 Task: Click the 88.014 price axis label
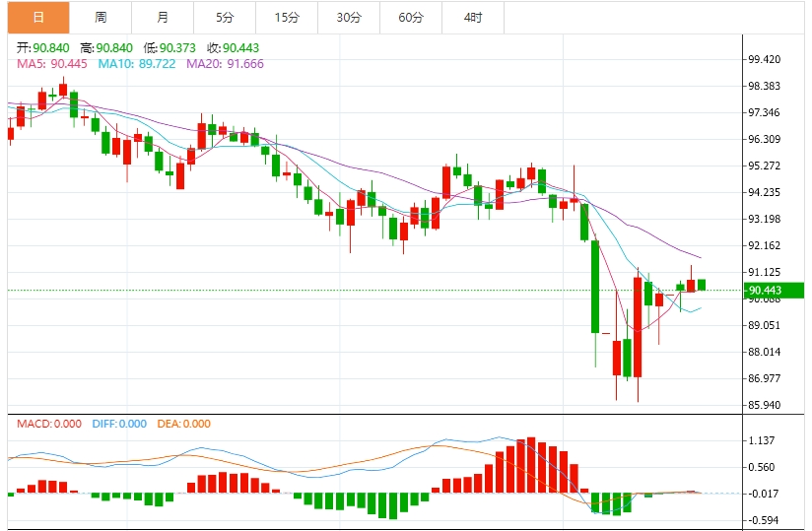tap(765, 352)
